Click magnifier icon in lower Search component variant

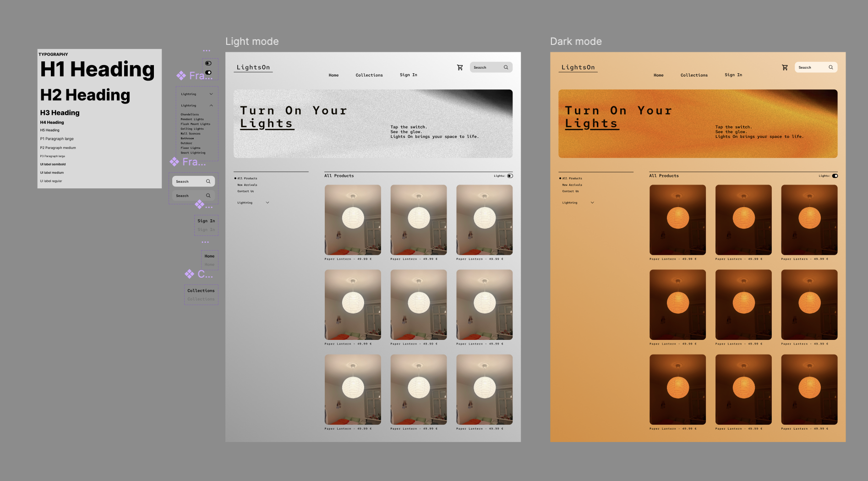click(208, 196)
